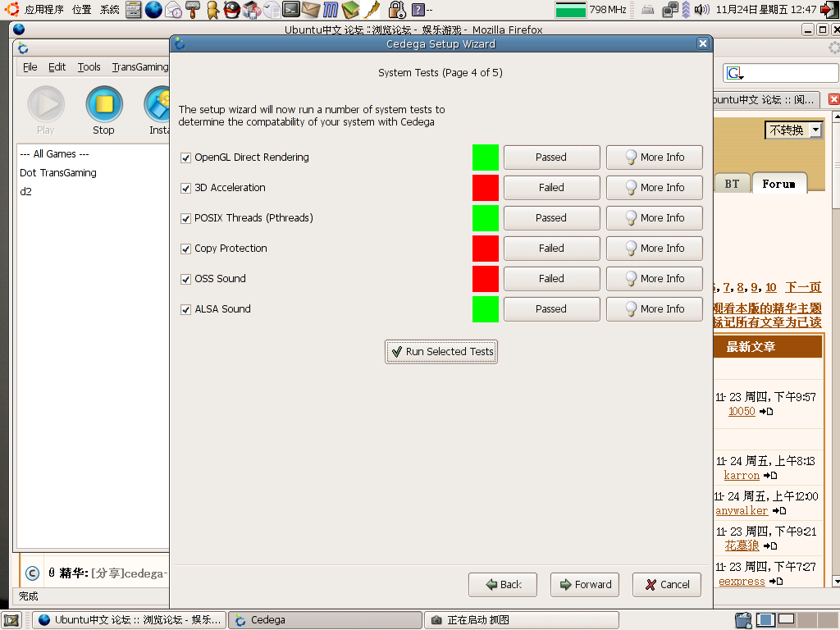Click the padlock and keys icon
The width and height of the screenshot is (840, 630).
point(397,10)
